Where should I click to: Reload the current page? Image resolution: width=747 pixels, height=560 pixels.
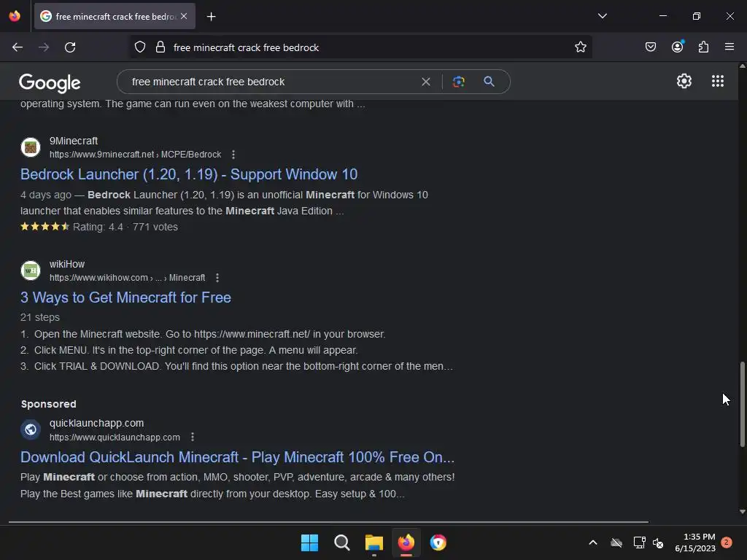coord(70,47)
